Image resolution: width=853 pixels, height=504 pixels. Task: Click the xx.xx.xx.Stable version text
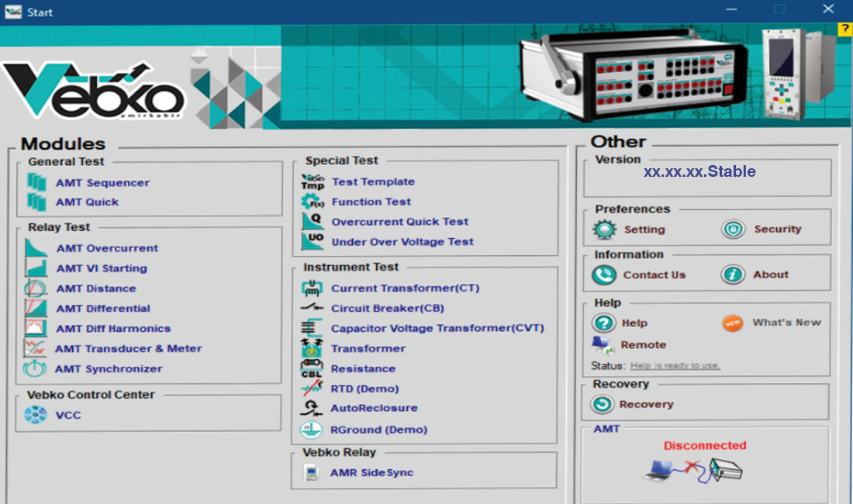tap(699, 171)
